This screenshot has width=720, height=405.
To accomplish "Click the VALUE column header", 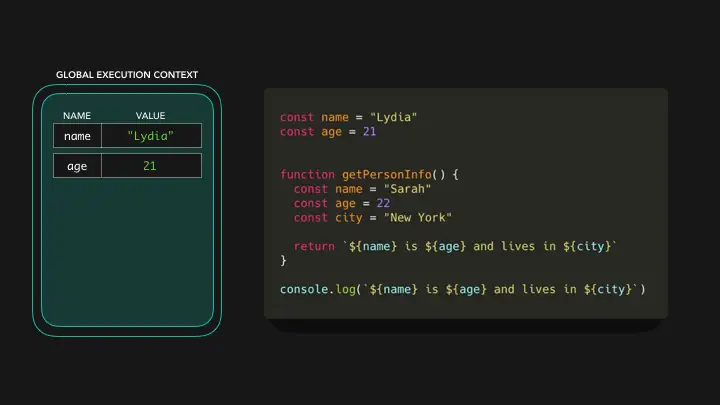I will (150, 116).
